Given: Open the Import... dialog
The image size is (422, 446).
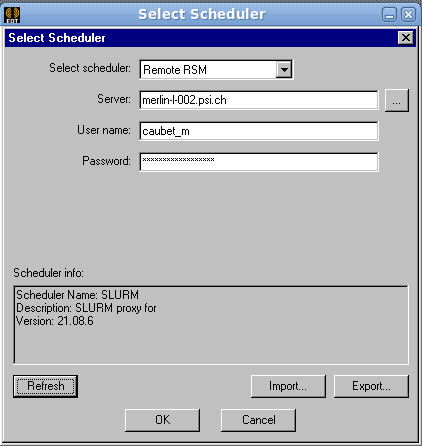Looking at the screenshot, I should pos(288,386).
